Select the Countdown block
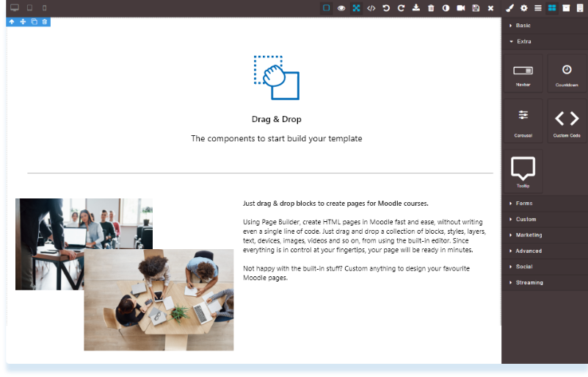Viewport: 588px width, 377px height. 567,73
